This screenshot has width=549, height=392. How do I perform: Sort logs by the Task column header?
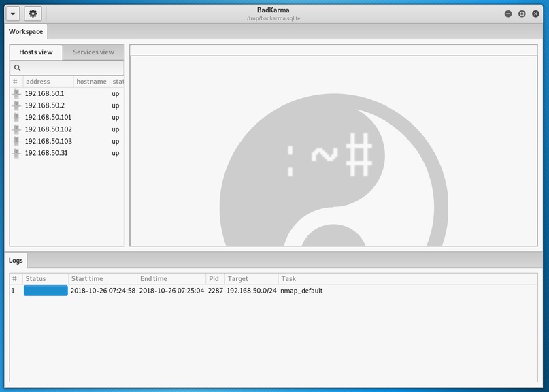click(288, 279)
